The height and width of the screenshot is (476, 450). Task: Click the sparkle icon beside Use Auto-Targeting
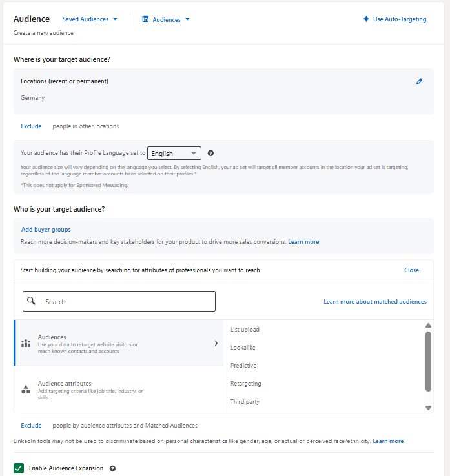[x=366, y=19]
